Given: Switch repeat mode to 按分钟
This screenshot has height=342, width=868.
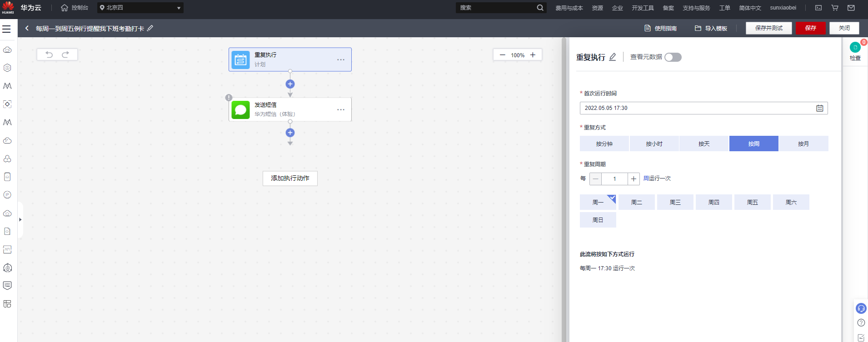Looking at the screenshot, I should 604,144.
